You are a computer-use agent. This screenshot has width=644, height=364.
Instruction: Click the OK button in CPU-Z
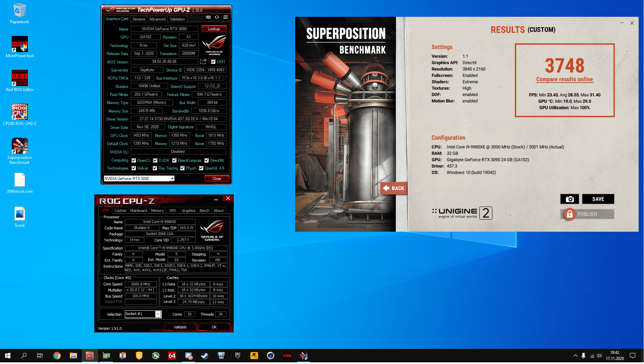[x=214, y=327]
